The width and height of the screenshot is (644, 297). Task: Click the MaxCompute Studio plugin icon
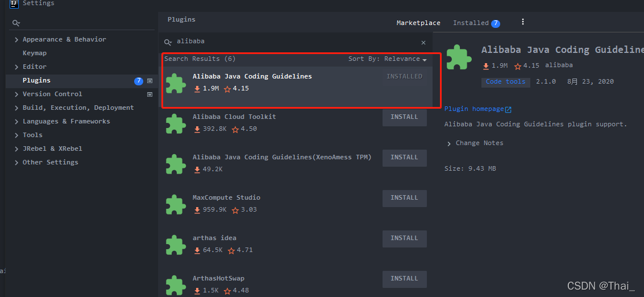tap(176, 204)
